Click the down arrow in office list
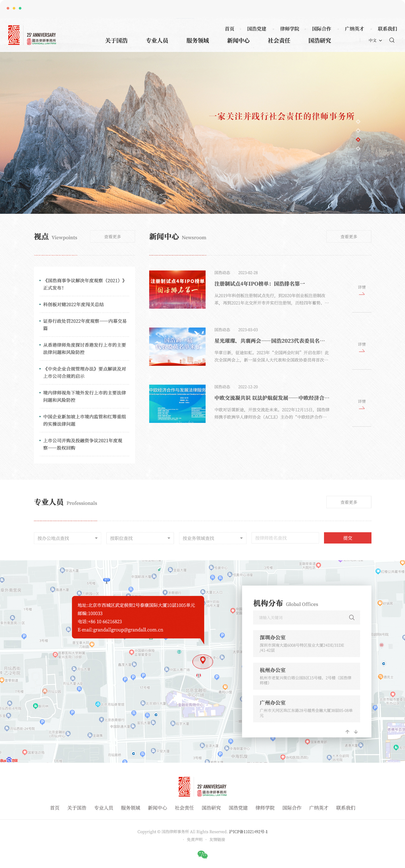405x868 pixels. 356,731
